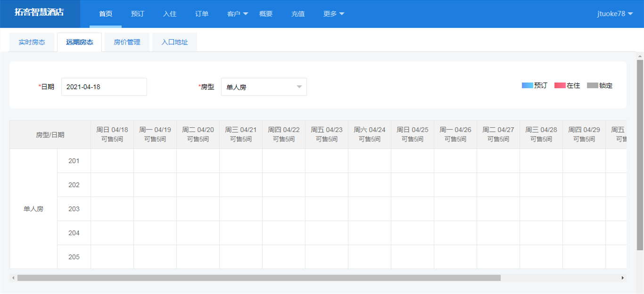
Task: Select room 204 cell under 04/24
Action: [370, 233]
